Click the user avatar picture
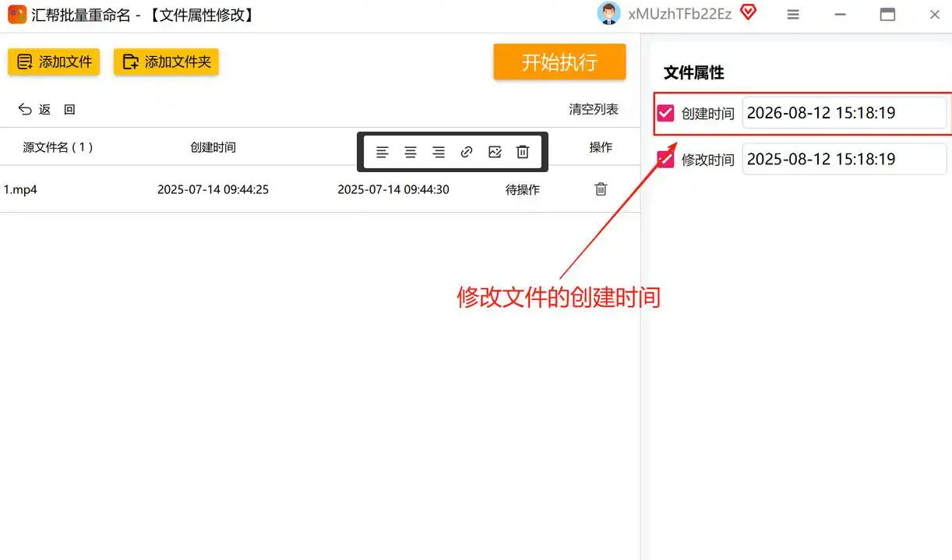Viewport: 952px width, 560px height. click(x=608, y=13)
